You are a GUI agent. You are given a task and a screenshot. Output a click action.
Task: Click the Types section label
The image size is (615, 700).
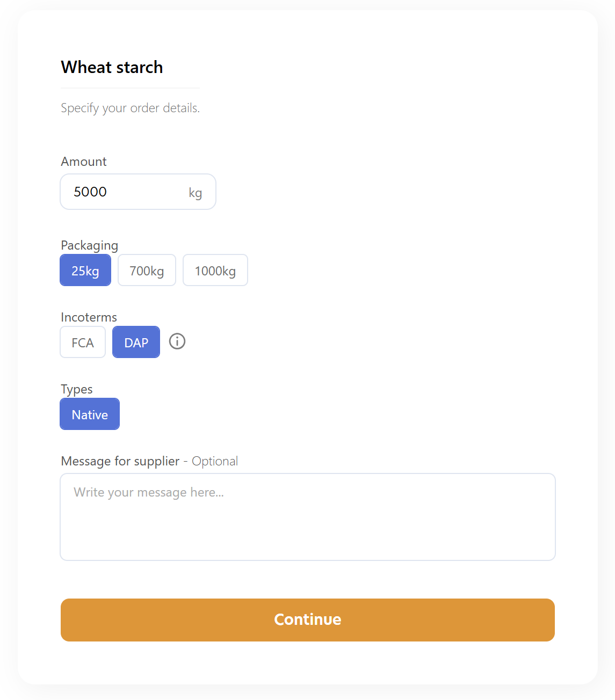(77, 389)
